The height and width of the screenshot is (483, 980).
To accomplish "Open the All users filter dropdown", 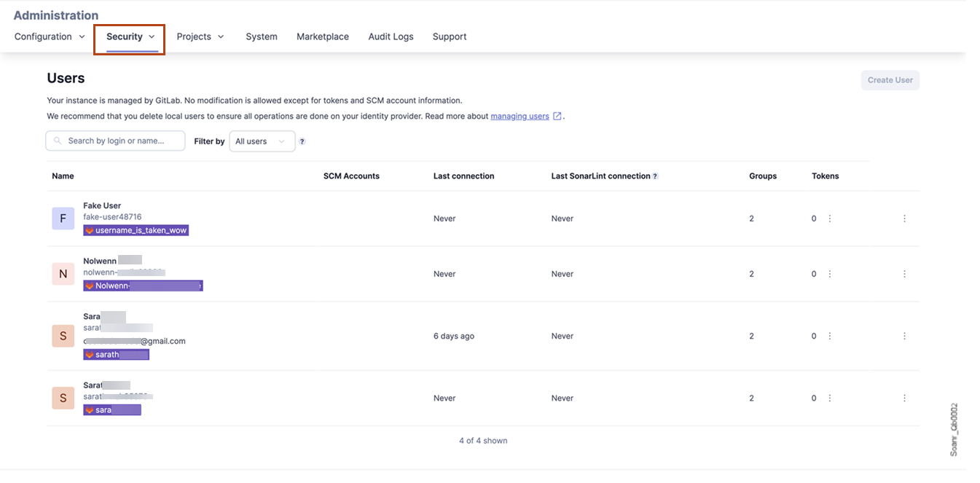I will (x=262, y=141).
